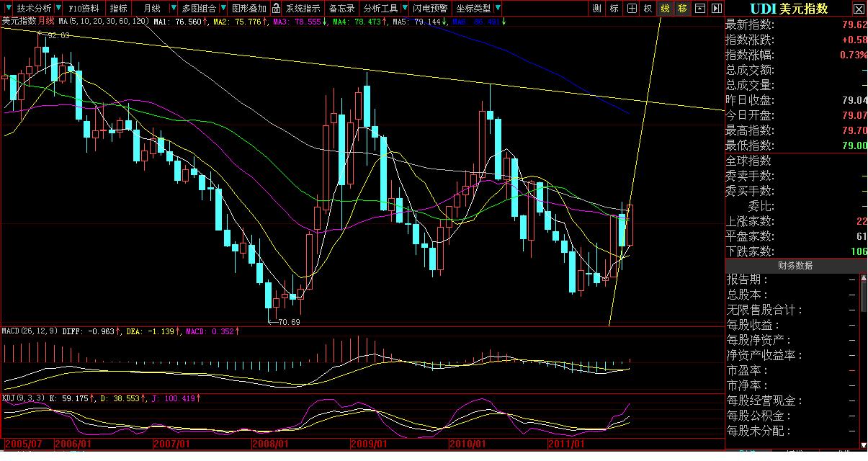Open the 多图组合 multi-chart menu
The width and height of the screenshot is (868, 461).
[199, 9]
